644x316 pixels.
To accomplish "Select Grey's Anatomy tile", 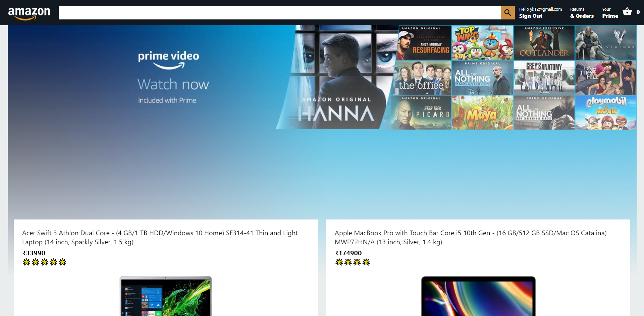I will (x=544, y=78).
